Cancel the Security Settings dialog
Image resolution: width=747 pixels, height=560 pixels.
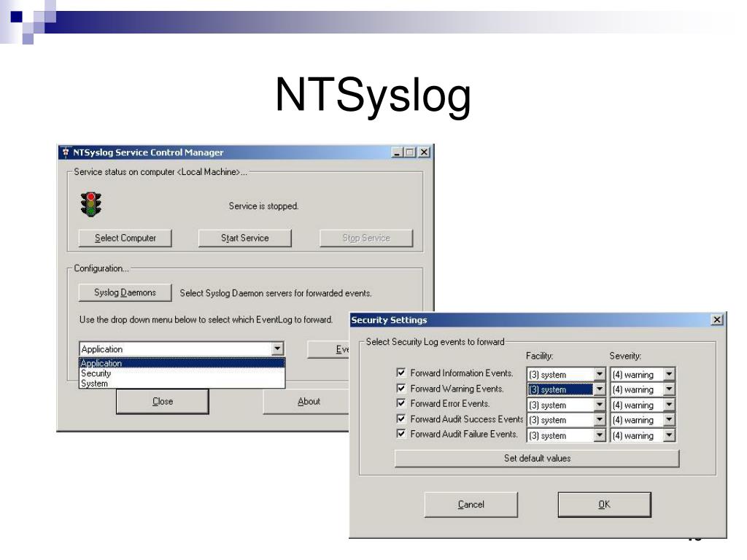pyautogui.click(x=471, y=505)
